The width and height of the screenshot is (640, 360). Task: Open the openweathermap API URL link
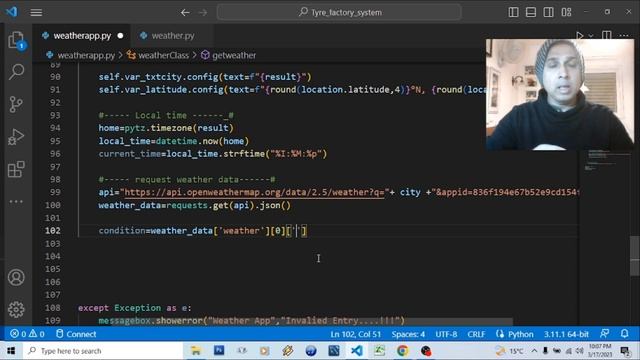(x=254, y=192)
